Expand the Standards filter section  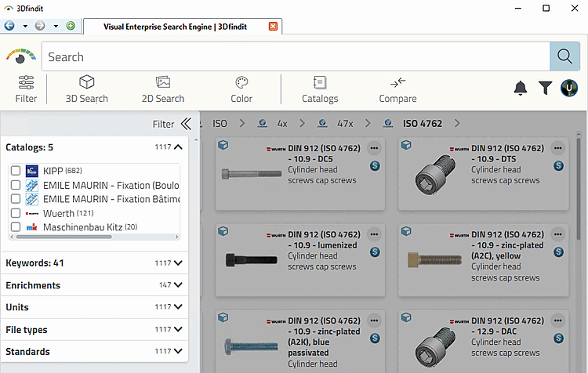click(178, 352)
